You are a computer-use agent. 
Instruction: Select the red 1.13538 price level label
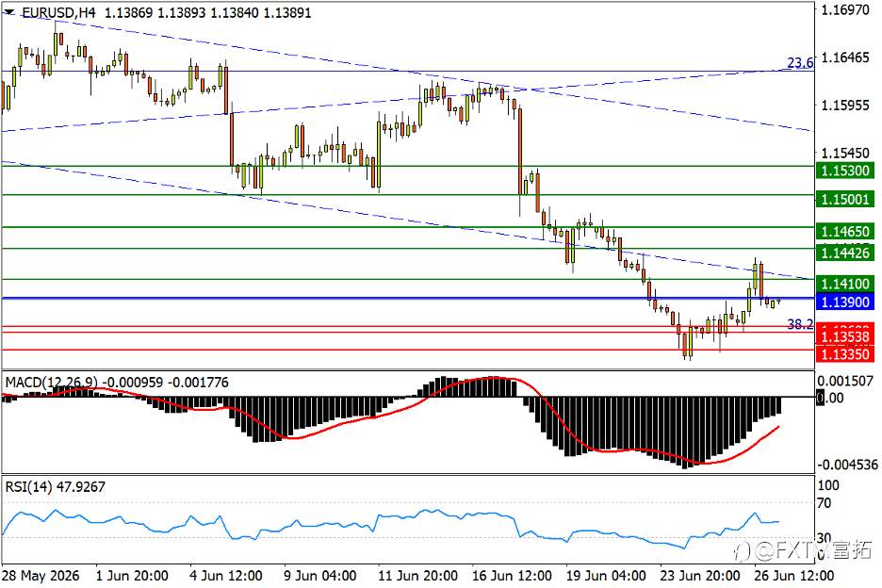click(845, 336)
